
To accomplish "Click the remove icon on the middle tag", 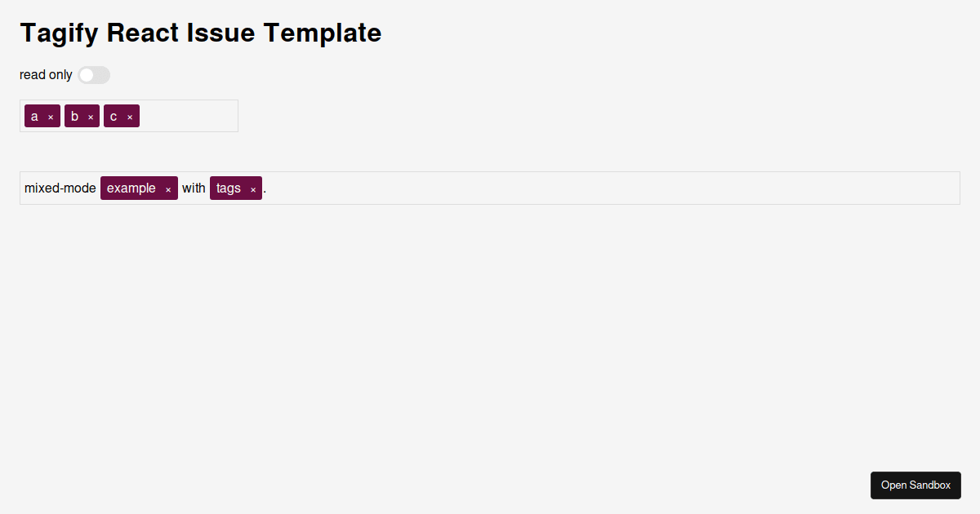I will click(91, 116).
